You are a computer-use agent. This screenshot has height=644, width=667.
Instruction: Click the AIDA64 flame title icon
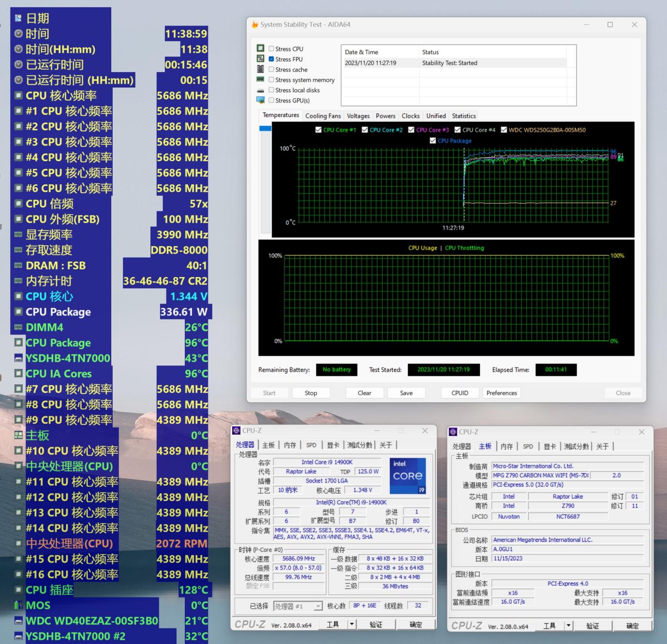coord(255,24)
